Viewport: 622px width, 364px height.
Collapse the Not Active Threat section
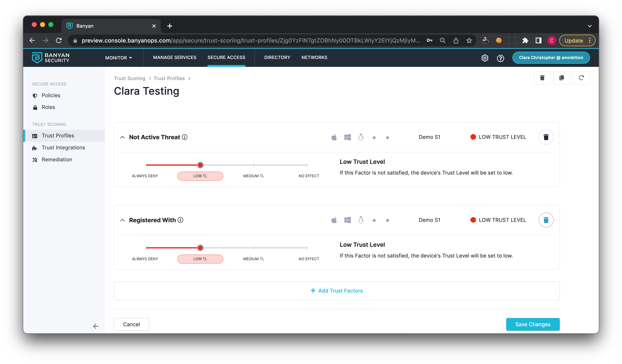coord(122,137)
